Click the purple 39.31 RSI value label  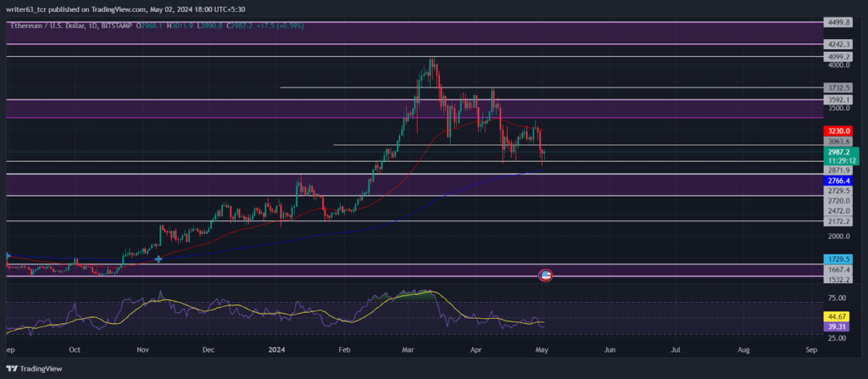pos(836,327)
